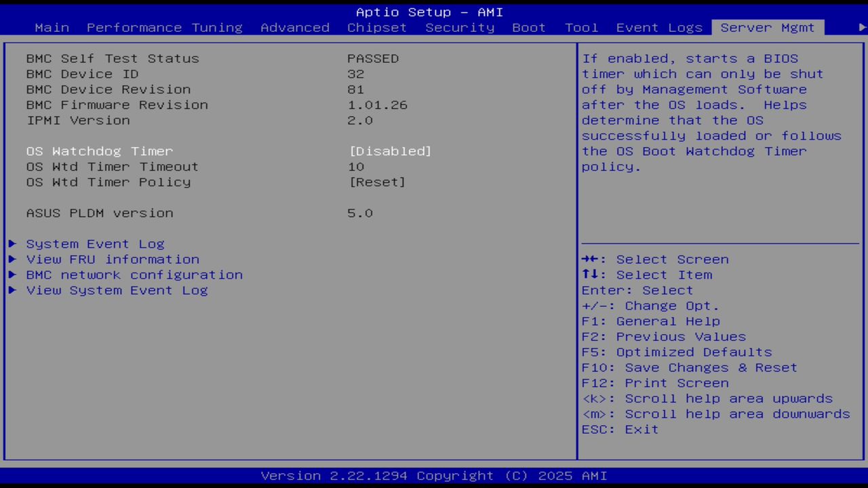
Task: Toggle OS Wtd Timer Policy from Reset
Action: coord(378,182)
